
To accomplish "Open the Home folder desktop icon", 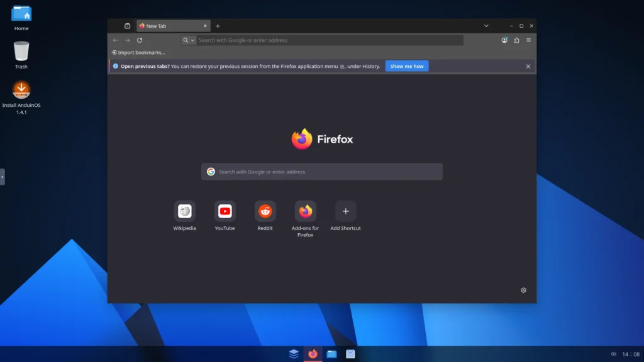I will point(21,18).
